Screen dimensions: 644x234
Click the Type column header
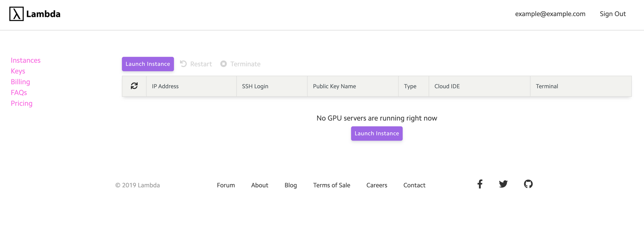(x=413, y=86)
